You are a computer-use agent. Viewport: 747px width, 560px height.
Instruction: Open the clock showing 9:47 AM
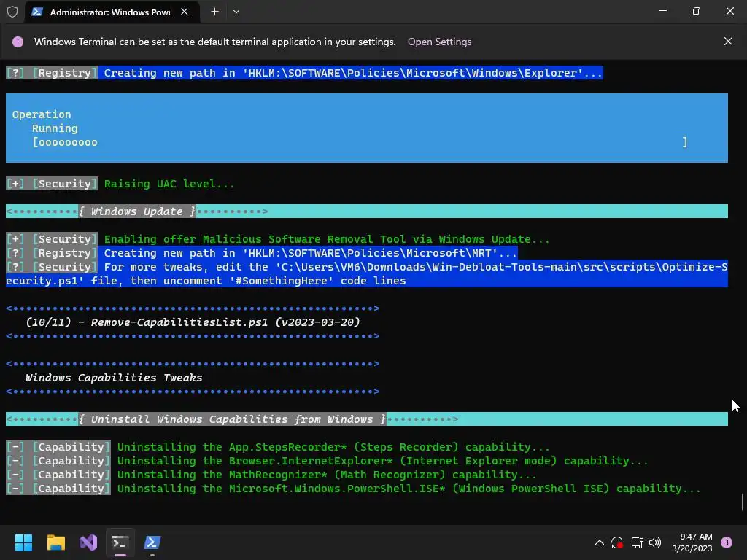[692, 542]
